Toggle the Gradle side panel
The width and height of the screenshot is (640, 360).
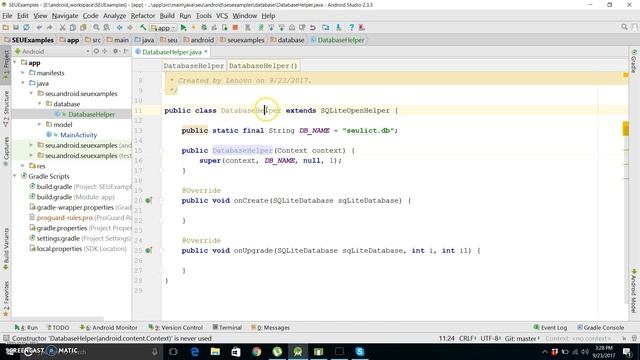[634, 61]
